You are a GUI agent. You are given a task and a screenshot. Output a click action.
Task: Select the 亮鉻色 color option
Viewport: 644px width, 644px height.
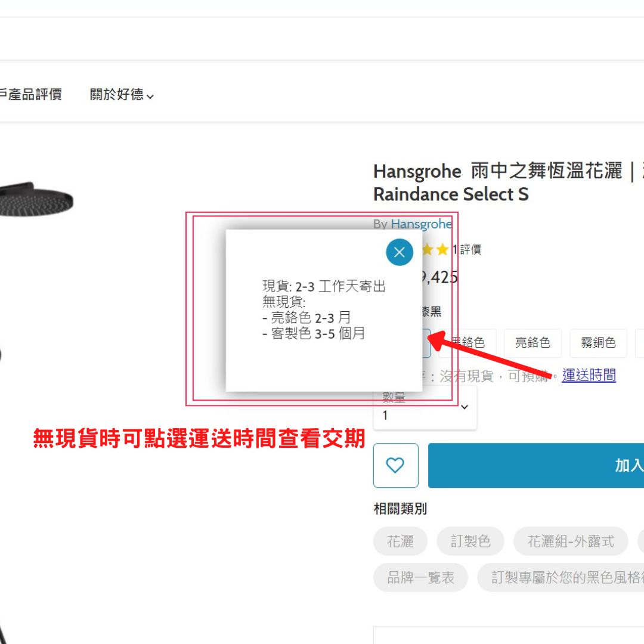coord(532,342)
